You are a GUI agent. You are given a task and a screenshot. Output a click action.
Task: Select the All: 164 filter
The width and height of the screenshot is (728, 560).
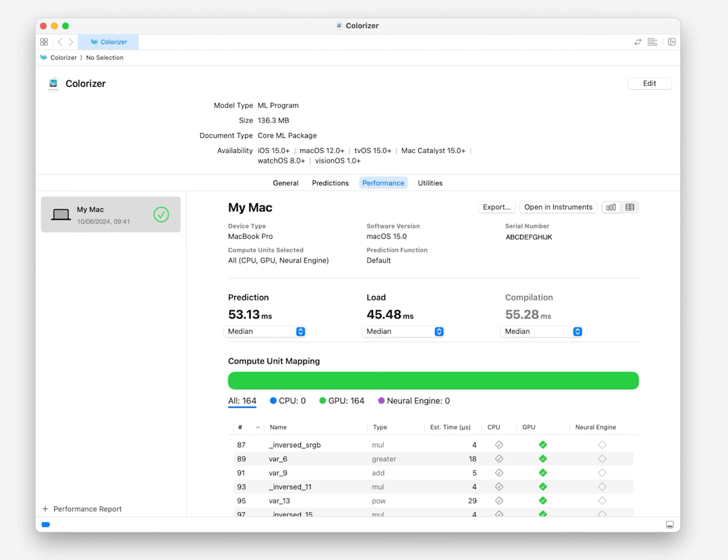point(242,401)
